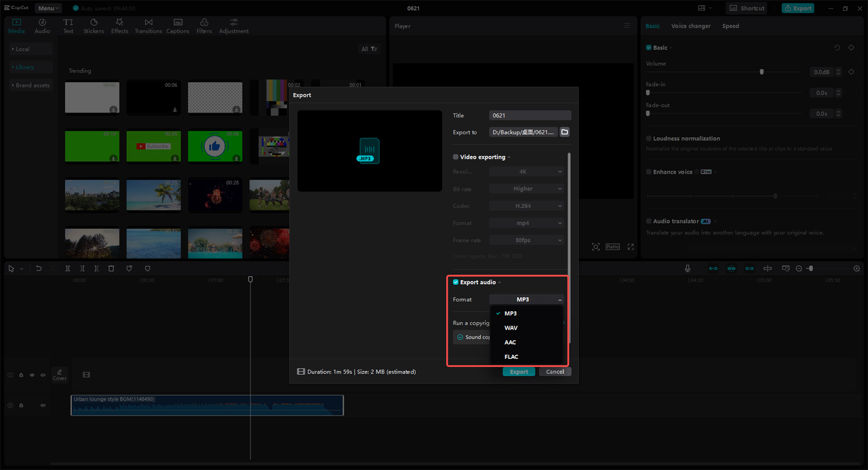This screenshot has height=470, width=868.
Task: Open the Bit rate Higher dropdown
Action: tap(526, 189)
